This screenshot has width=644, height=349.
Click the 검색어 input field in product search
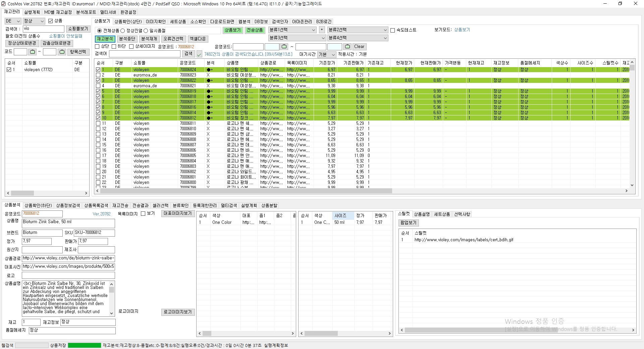click(x=145, y=54)
